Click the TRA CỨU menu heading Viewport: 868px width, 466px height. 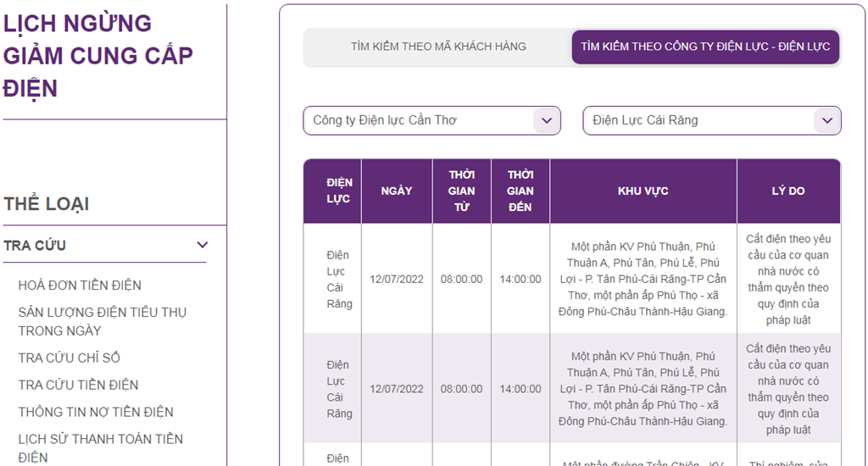[x=35, y=245]
